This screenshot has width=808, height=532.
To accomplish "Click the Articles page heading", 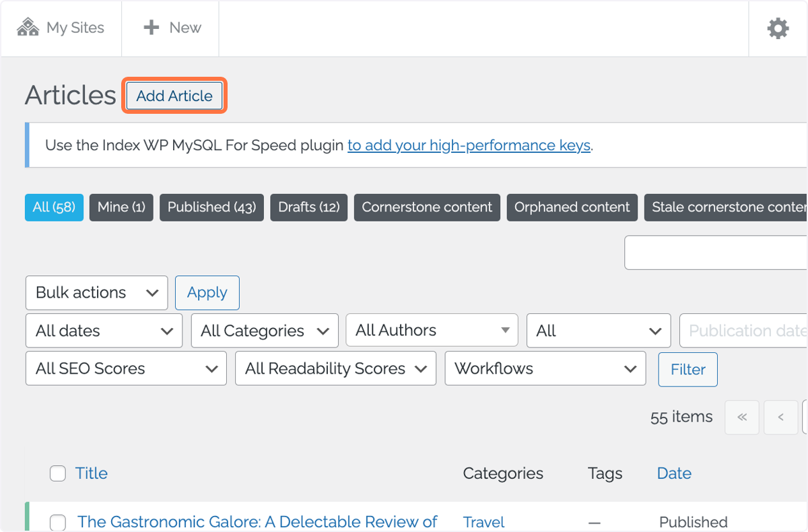I will coord(71,96).
